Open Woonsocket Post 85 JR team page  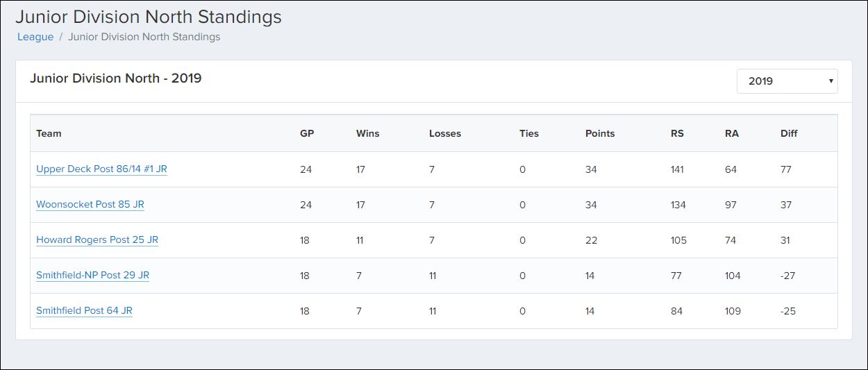pyautogui.click(x=90, y=205)
